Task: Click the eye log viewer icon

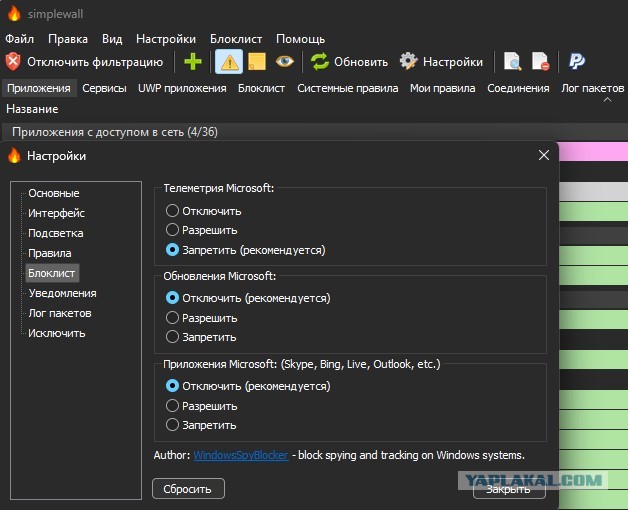Action: (284, 62)
